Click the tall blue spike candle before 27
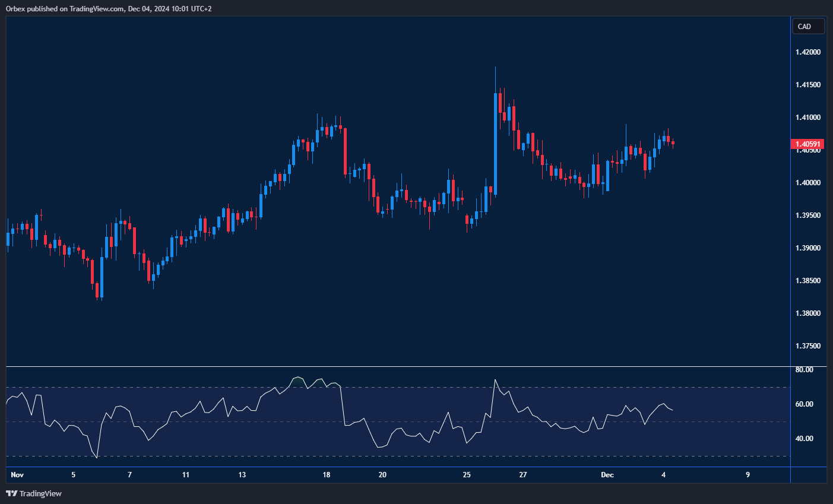This screenshot has height=504, width=833. (x=495, y=142)
